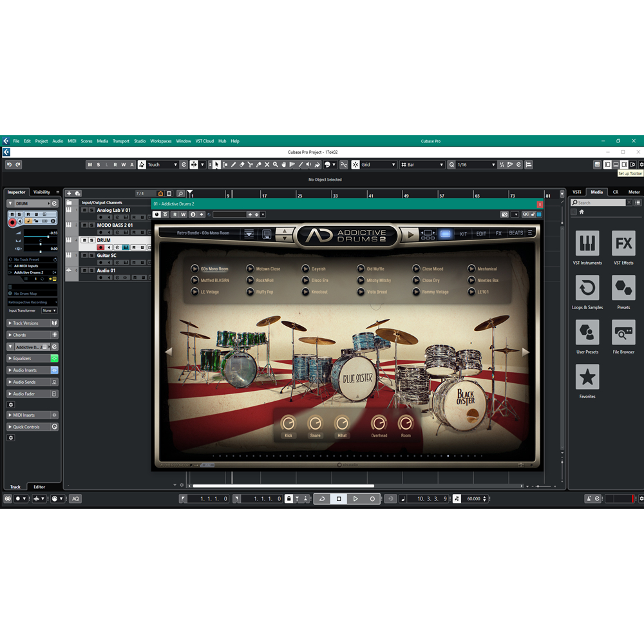Select the Range Selection tool
The image size is (644, 644).
pos(225,165)
